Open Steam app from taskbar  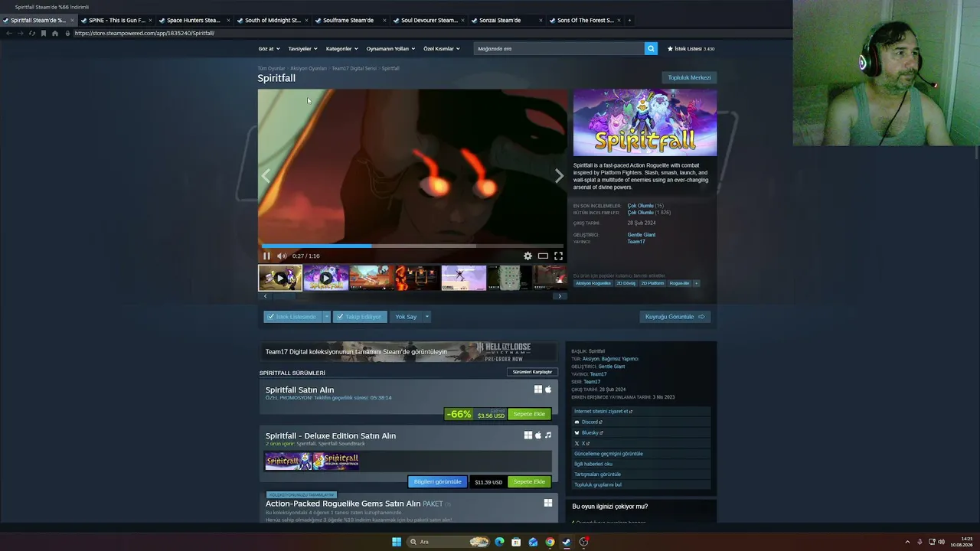(567, 542)
